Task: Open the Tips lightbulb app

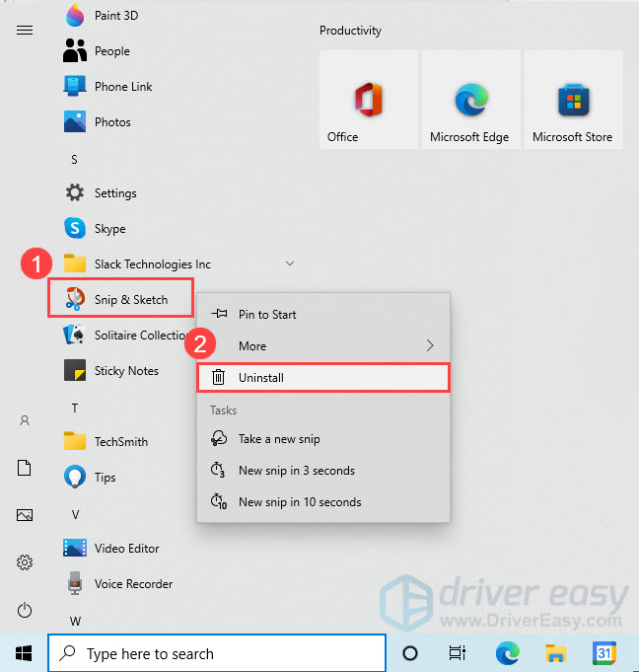Action: [75, 477]
